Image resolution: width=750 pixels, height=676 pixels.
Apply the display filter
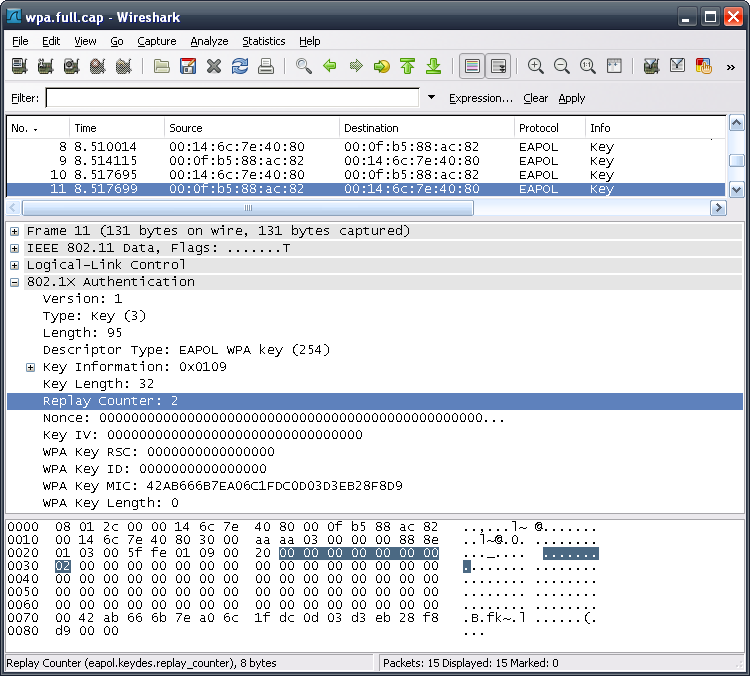click(572, 98)
